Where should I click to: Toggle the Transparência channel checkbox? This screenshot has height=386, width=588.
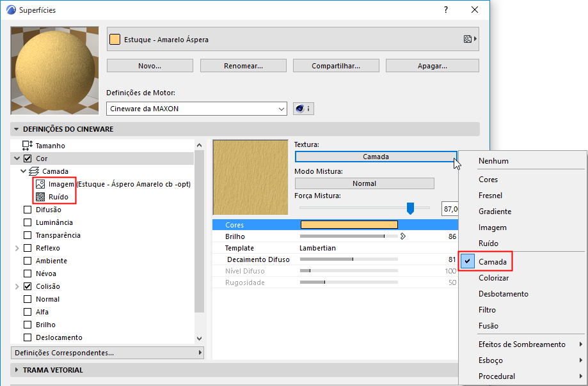pyautogui.click(x=28, y=235)
